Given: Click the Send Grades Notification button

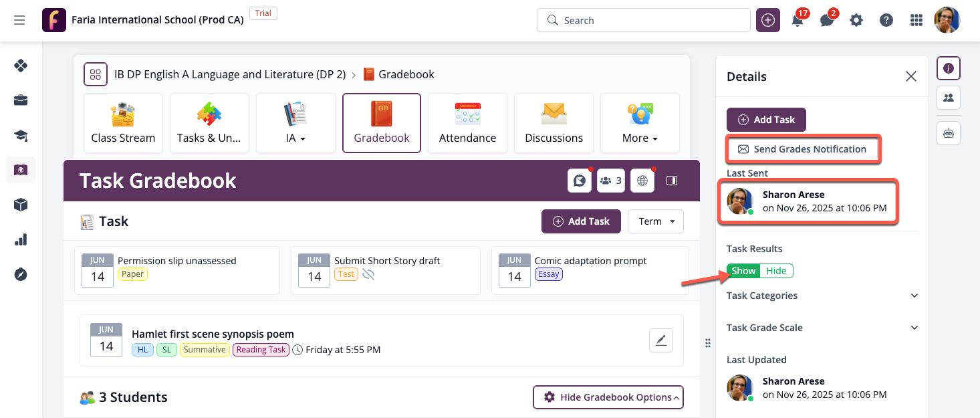Looking at the screenshot, I should (x=803, y=149).
